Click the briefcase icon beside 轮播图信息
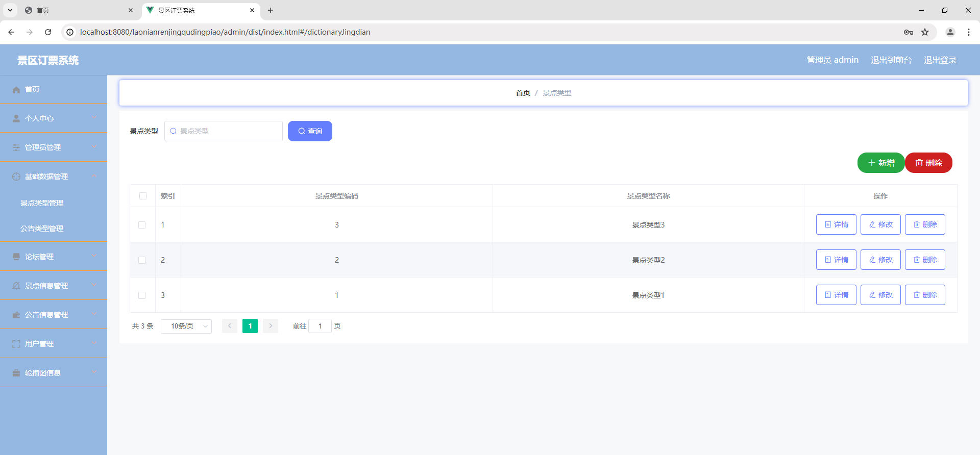Screen dimensions: 980x455 click(x=16, y=373)
